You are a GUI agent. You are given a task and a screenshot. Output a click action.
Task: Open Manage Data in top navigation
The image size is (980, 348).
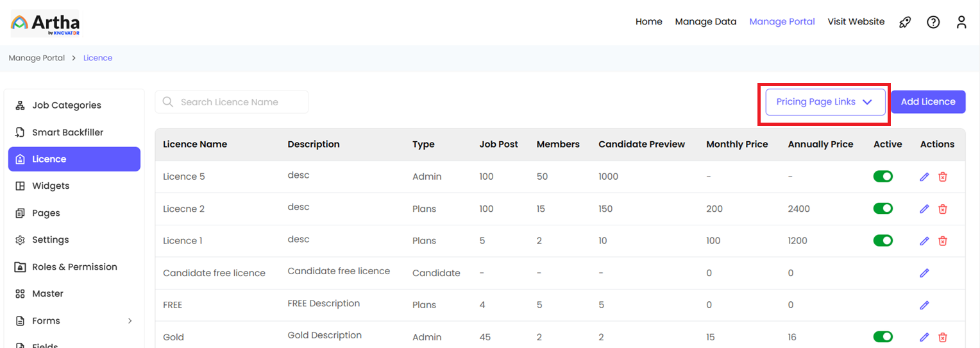coord(705,22)
